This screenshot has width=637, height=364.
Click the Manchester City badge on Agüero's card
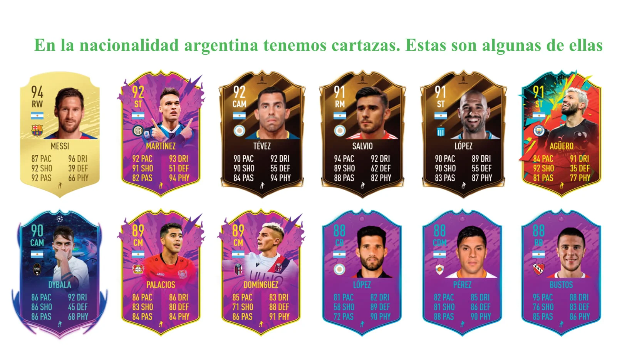(538, 131)
